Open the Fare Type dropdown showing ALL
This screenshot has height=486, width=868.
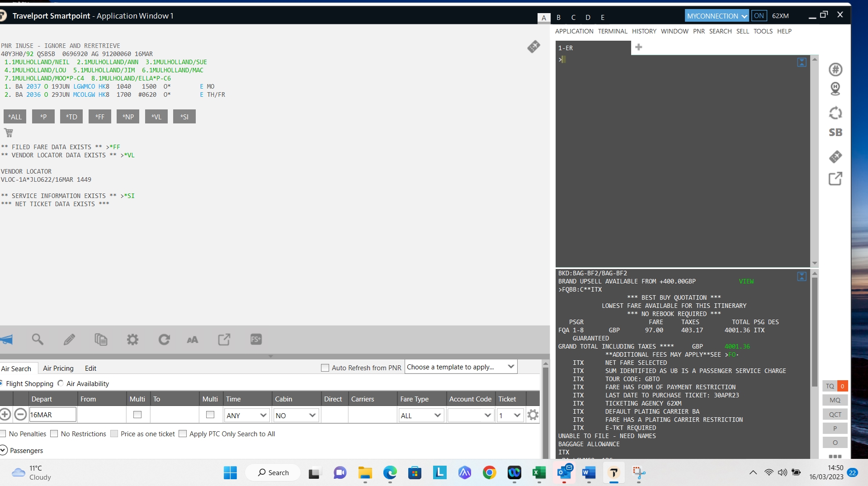click(x=420, y=415)
